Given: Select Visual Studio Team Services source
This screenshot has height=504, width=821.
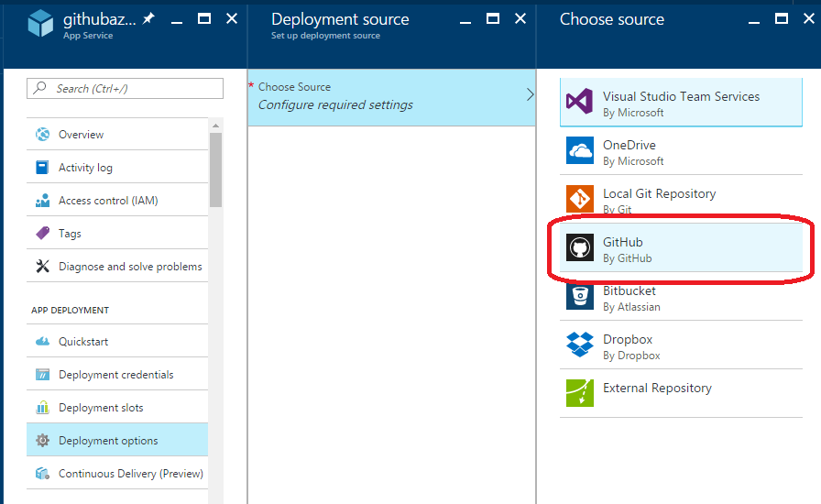Looking at the screenshot, I should pos(681,103).
